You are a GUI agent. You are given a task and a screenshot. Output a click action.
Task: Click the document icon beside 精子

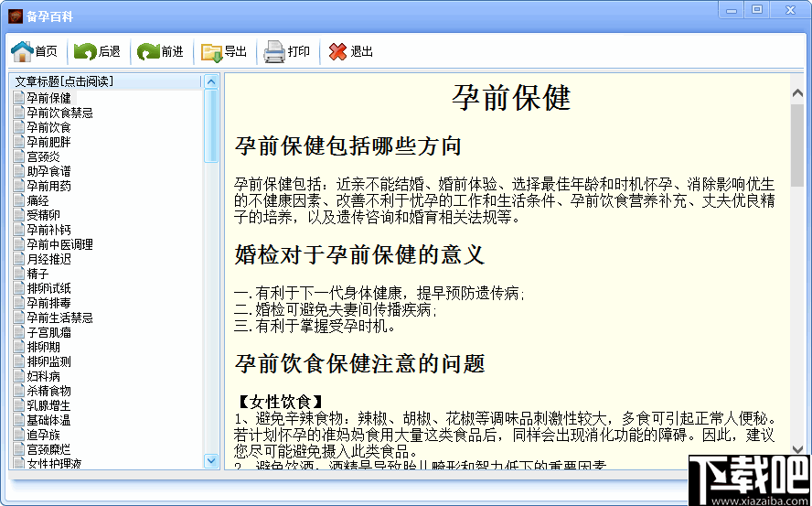pyautogui.click(x=19, y=274)
